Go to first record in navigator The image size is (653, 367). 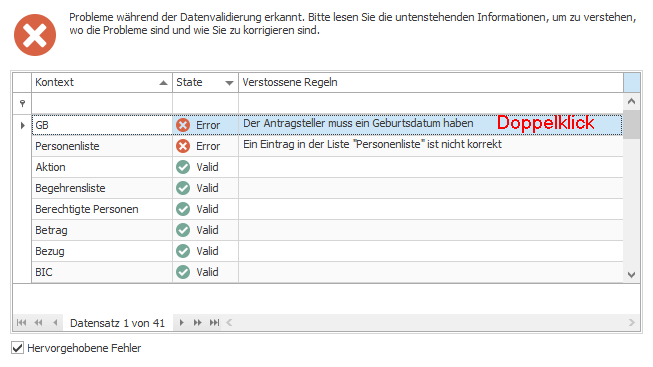22,322
